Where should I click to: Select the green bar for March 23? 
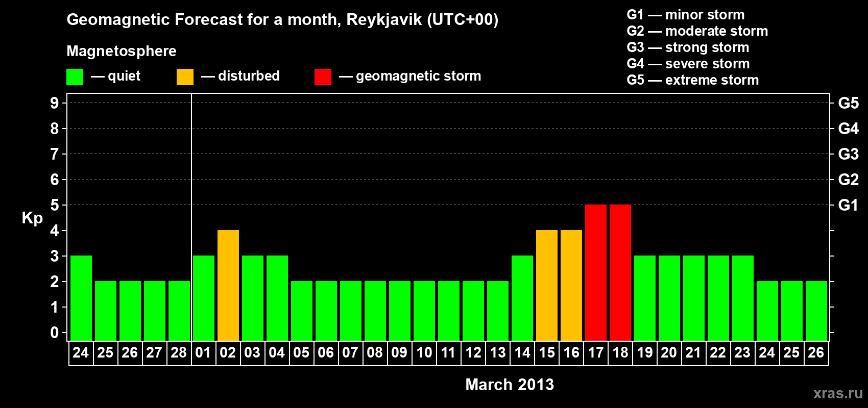click(743, 298)
